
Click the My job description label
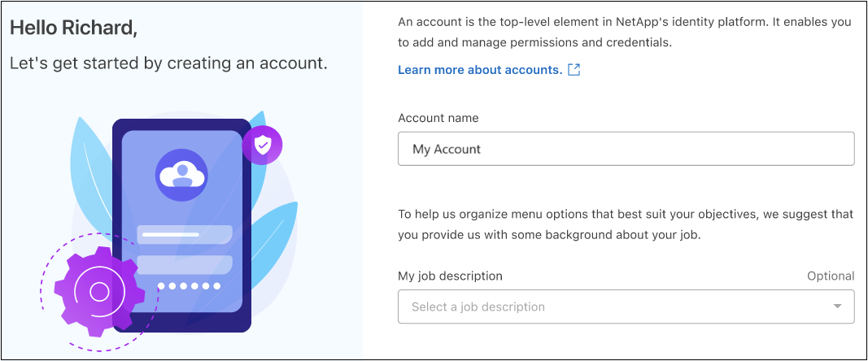tap(450, 276)
